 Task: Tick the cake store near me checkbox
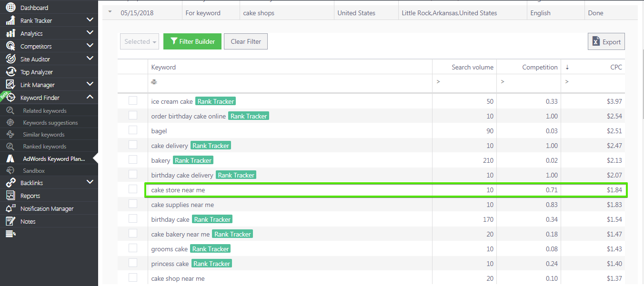tap(133, 189)
